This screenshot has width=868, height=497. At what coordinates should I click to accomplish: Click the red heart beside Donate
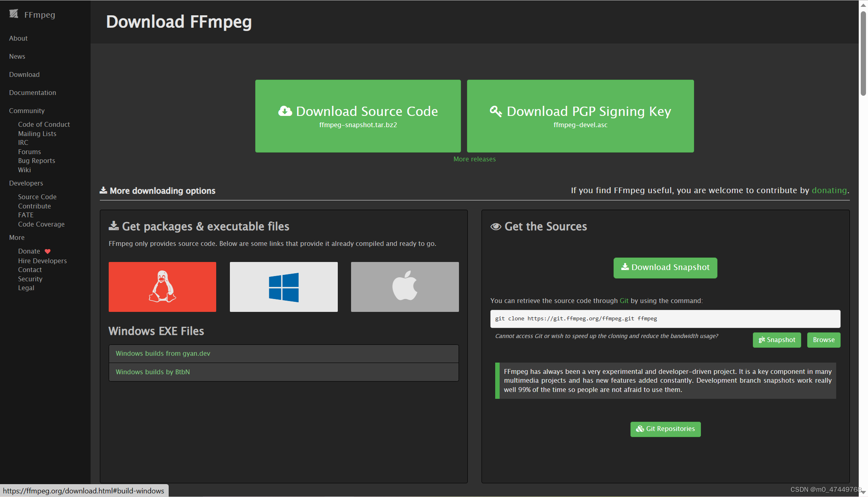(48, 252)
